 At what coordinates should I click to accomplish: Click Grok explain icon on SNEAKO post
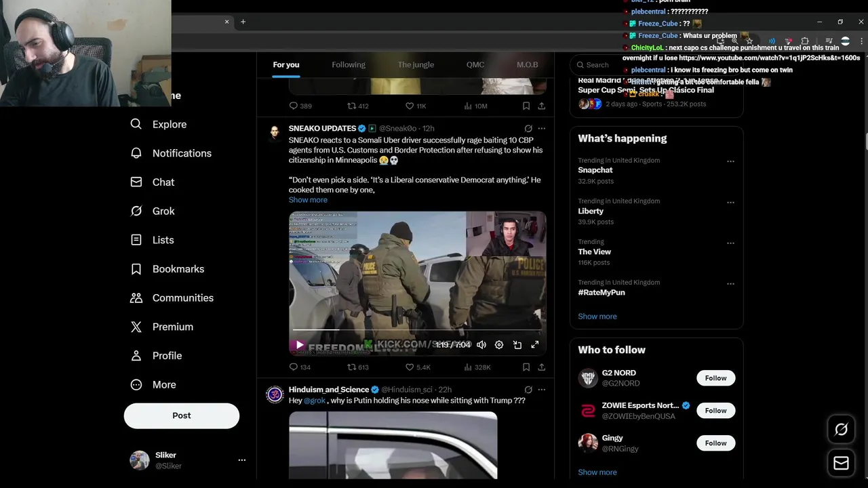tap(528, 128)
